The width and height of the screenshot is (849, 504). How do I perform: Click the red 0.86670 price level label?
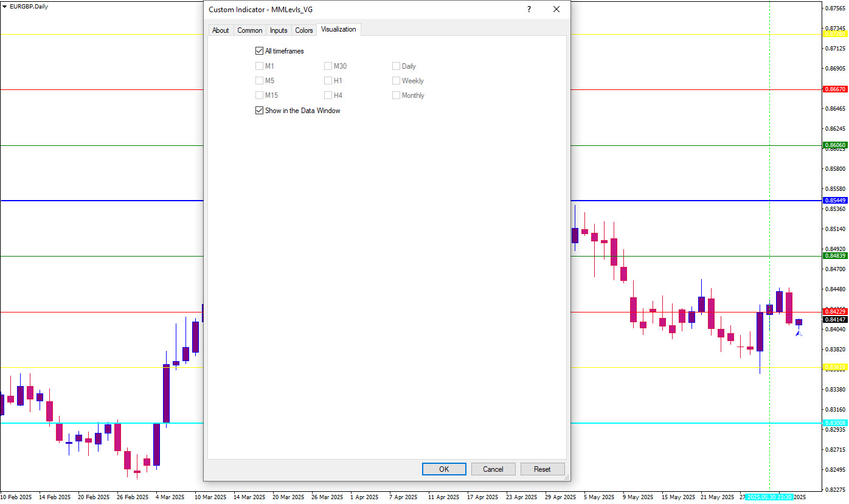pos(834,89)
